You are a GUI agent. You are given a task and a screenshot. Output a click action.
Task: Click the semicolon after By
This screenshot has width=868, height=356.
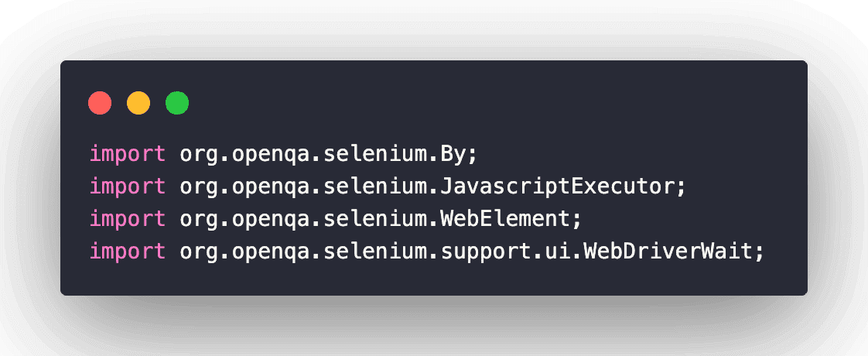pos(473,154)
